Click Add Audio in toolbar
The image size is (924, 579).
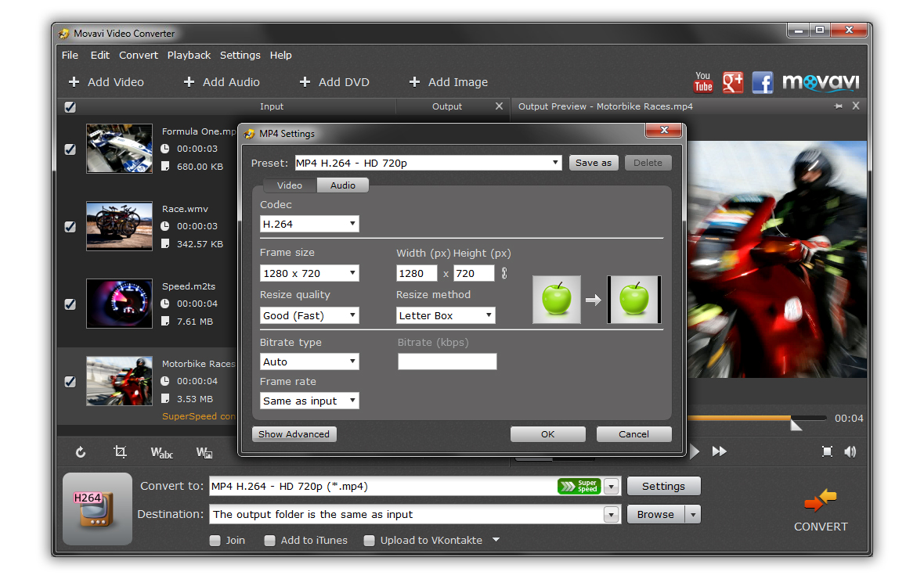pyautogui.click(x=222, y=82)
